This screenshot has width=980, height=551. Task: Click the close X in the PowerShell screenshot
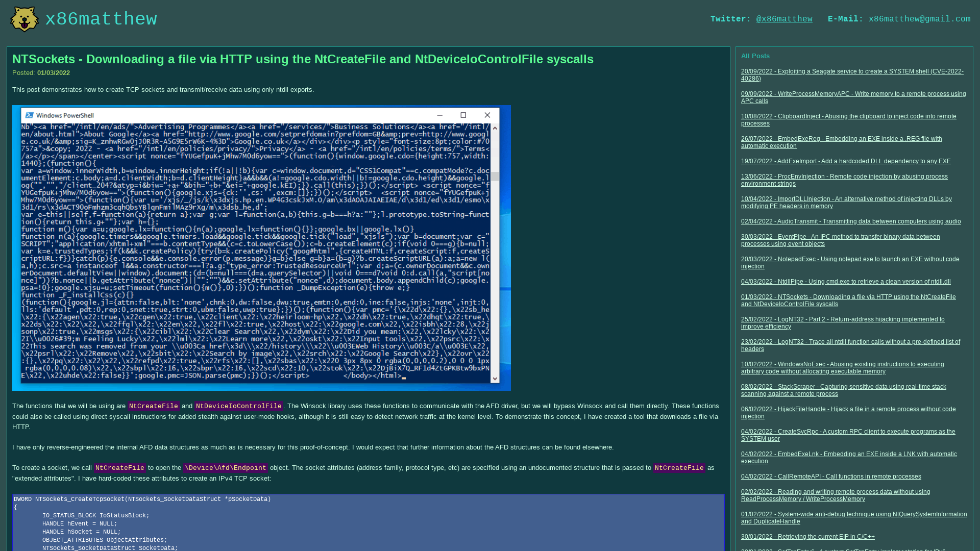(x=487, y=115)
